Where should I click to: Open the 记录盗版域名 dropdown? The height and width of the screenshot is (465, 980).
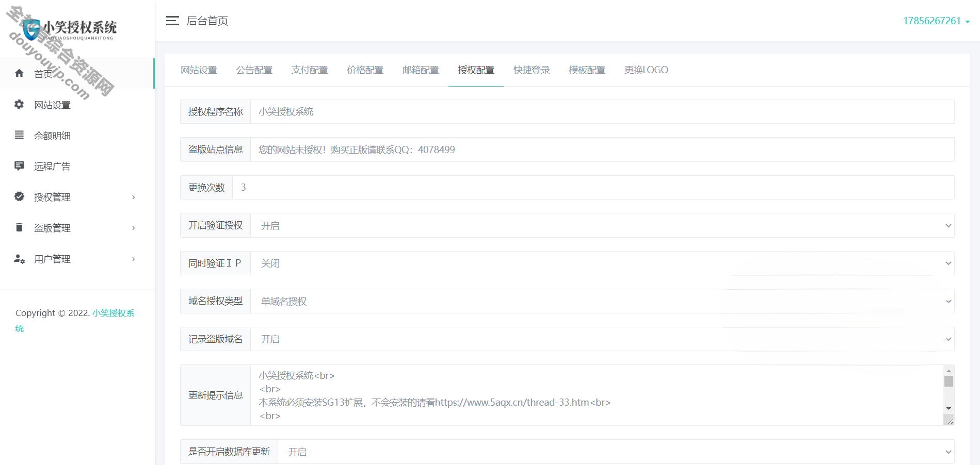pos(602,339)
